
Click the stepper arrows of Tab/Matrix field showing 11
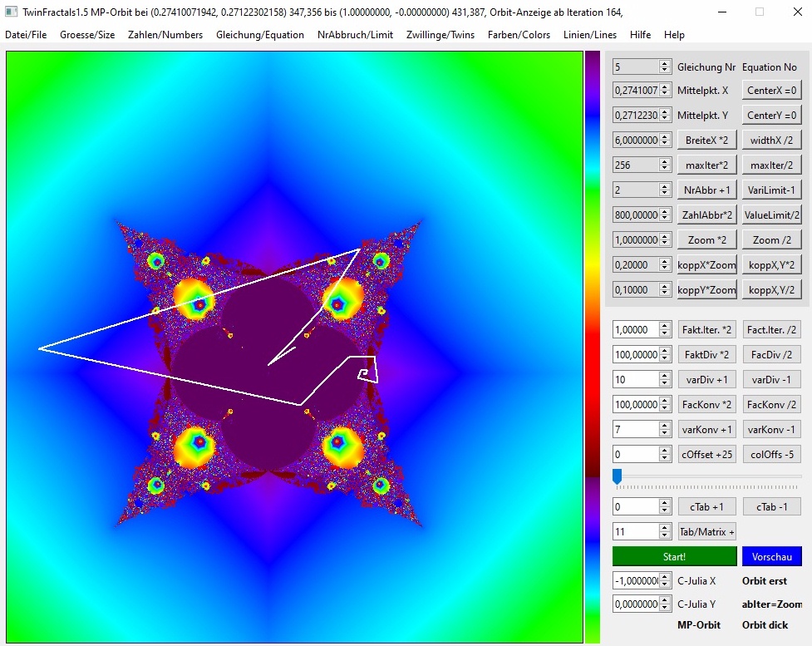pos(665,531)
